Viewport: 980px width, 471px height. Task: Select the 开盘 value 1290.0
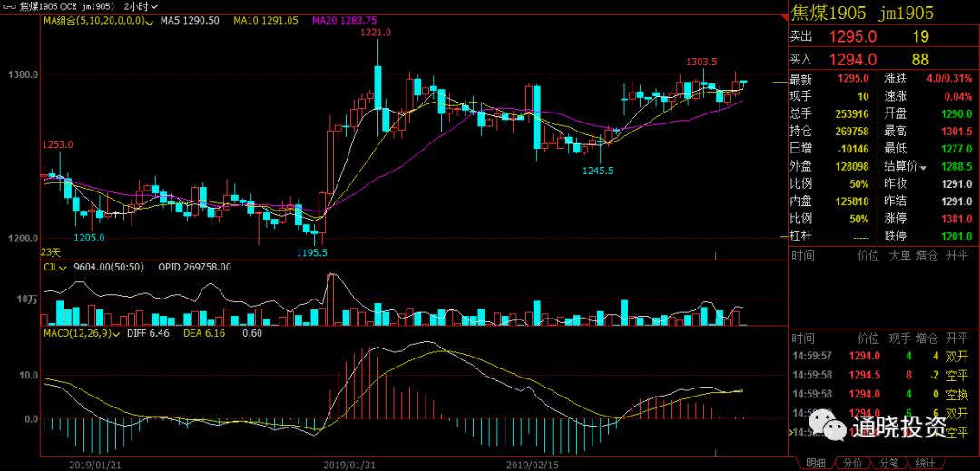pyautogui.click(x=956, y=114)
